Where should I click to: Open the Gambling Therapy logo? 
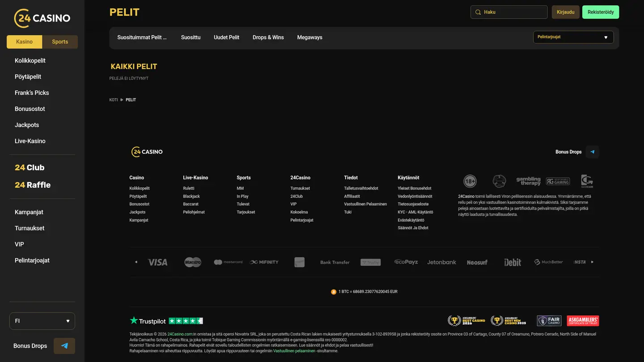pos(529,181)
